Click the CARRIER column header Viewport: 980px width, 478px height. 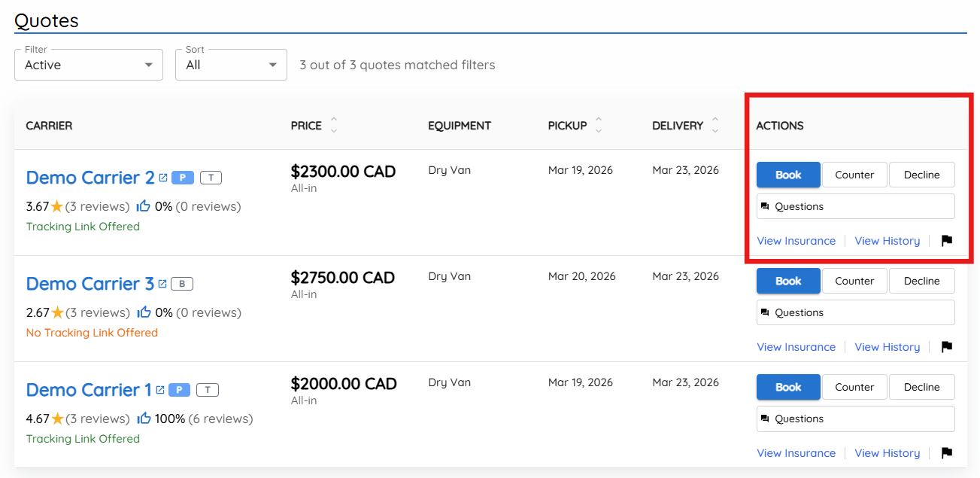(49, 126)
